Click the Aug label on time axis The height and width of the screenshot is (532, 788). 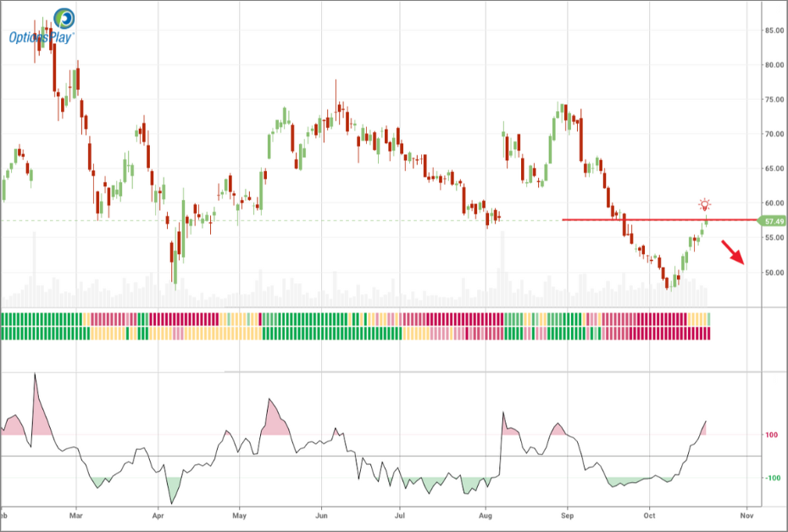[485, 514]
